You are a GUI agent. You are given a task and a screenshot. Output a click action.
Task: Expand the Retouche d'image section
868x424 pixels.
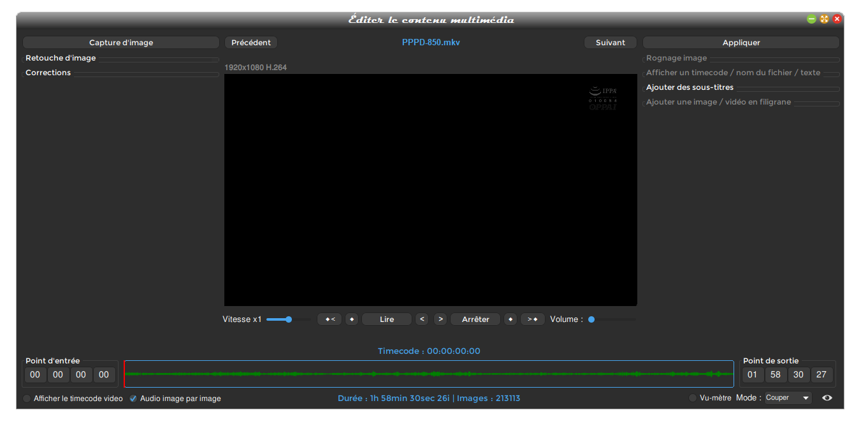coord(61,58)
